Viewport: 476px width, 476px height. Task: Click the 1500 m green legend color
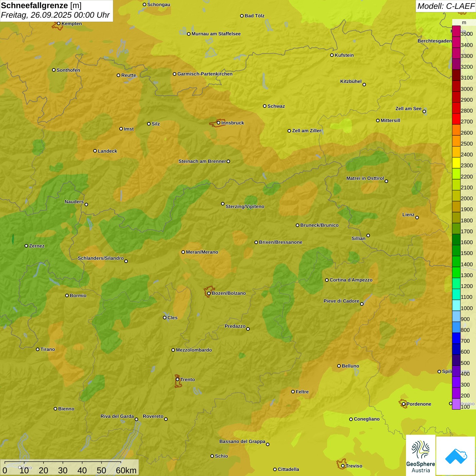[456, 251]
